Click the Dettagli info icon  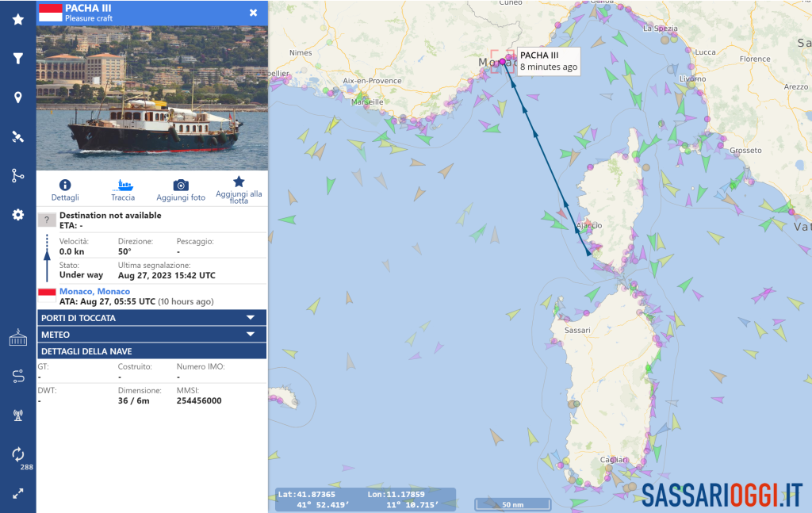click(65, 185)
